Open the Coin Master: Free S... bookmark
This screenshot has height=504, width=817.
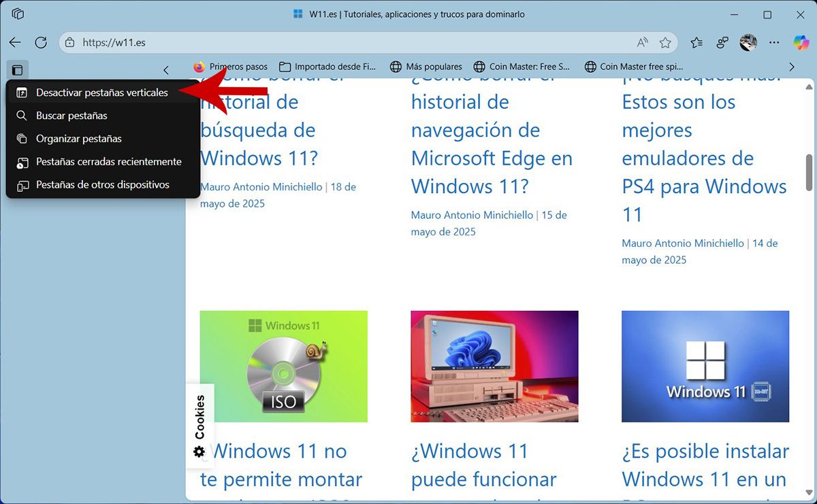pyautogui.click(x=522, y=67)
